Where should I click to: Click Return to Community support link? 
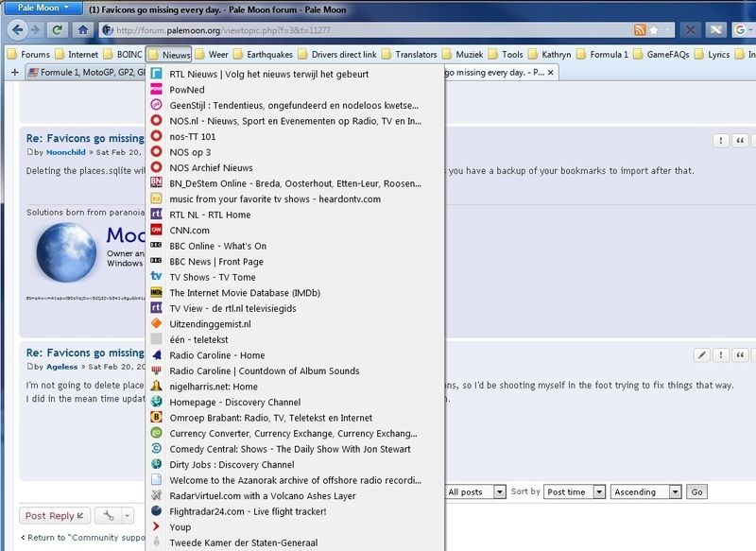pos(83,537)
